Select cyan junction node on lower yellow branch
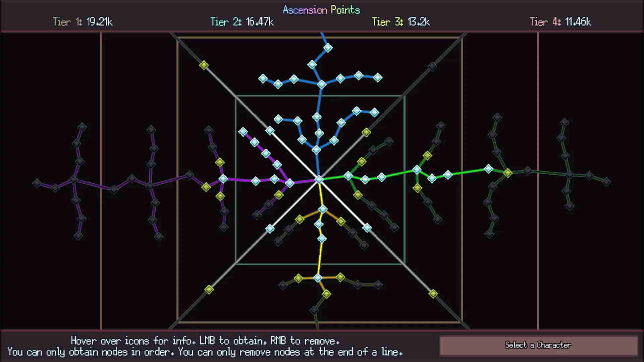 318,278
